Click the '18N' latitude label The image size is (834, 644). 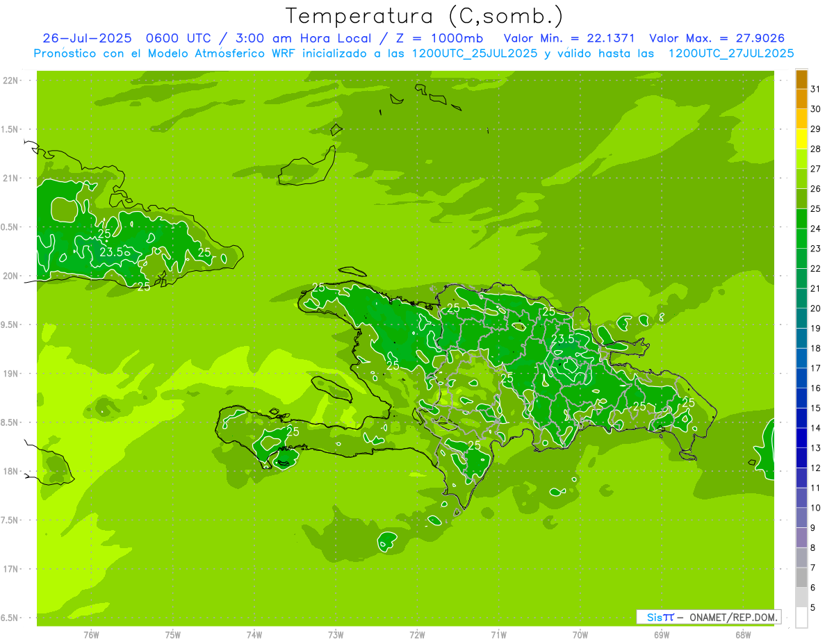pos(12,472)
